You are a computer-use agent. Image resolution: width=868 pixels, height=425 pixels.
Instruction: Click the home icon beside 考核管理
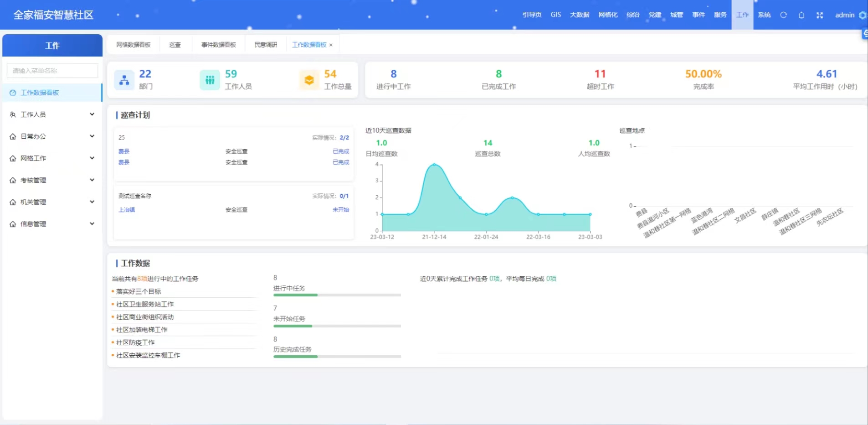[x=13, y=180]
